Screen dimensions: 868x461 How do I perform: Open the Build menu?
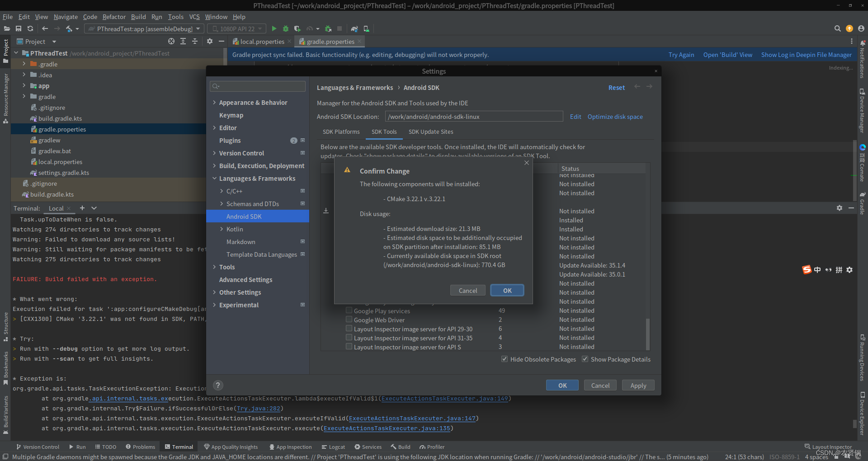pos(138,17)
